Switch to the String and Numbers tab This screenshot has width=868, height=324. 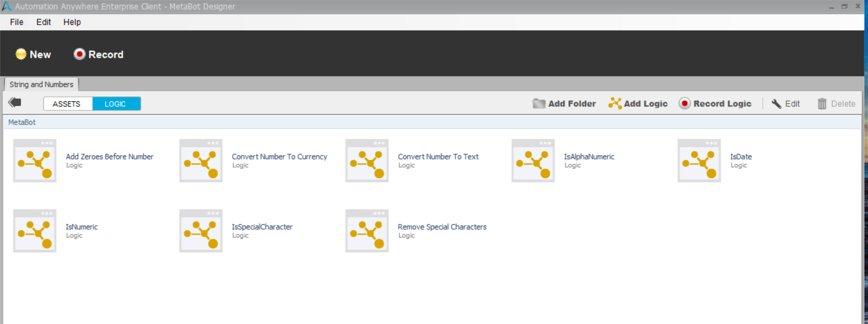(41, 85)
